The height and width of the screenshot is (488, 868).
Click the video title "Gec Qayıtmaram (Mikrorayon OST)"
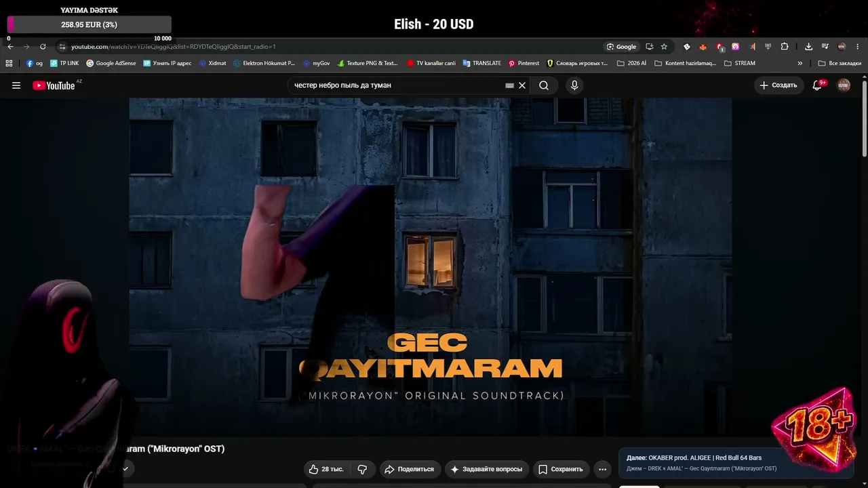pyautogui.click(x=116, y=449)
